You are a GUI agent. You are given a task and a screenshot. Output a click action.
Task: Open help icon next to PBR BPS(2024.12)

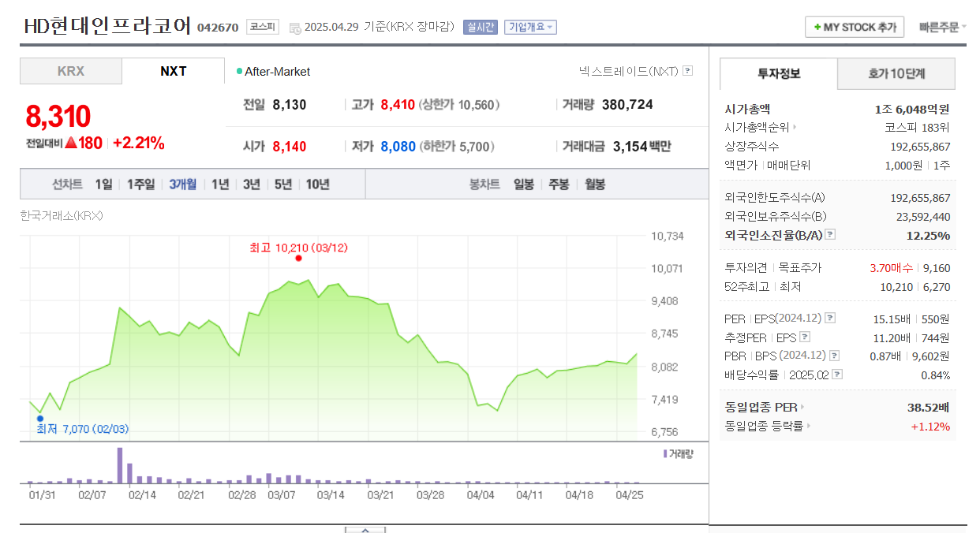[834, 356]
